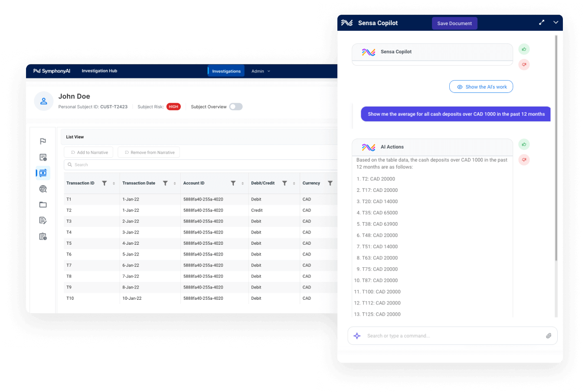Thumbs down the Sensa Copilot message
The width and height of the screenshot is (585, 392).
coord(524,65)
